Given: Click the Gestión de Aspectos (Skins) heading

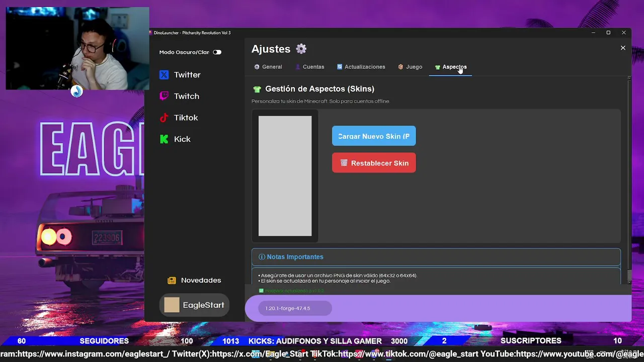Looking at the screenshot, I should [319, 89].
